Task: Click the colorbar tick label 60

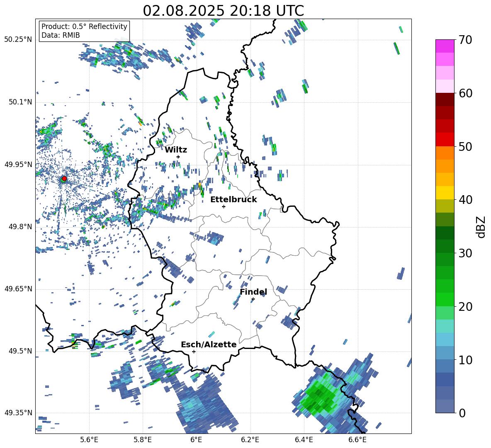Action: [x=465, y=94]
